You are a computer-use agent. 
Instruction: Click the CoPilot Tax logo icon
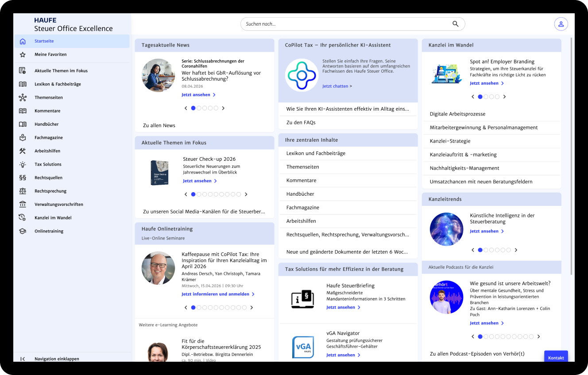302,75
